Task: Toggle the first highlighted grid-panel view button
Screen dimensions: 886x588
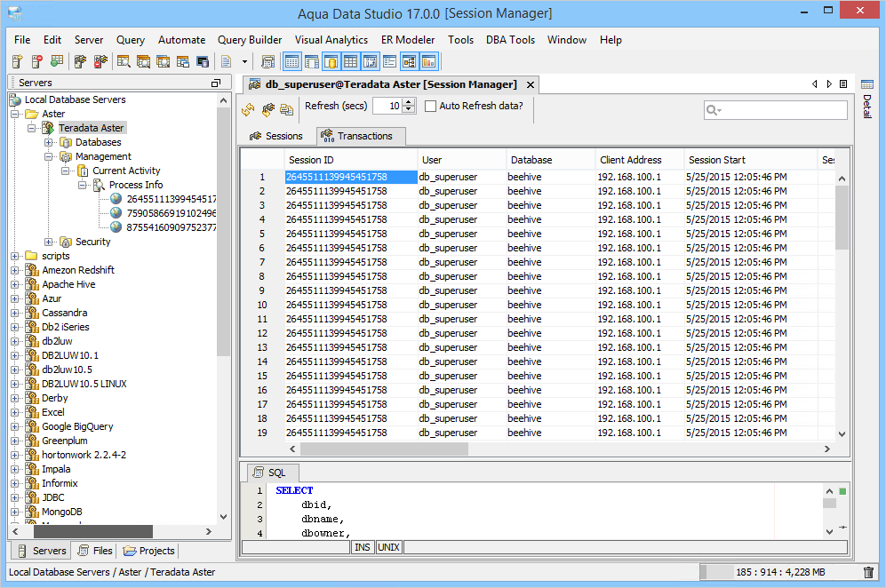Action: tap(291, 61)
